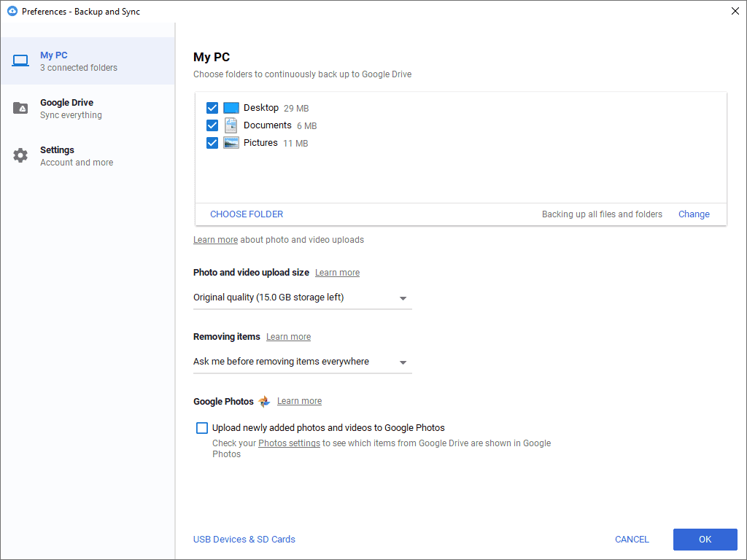Click the Backup and Sync cloud icon in title bar
This screenshot has width=747, height=560.
(12, 11)
